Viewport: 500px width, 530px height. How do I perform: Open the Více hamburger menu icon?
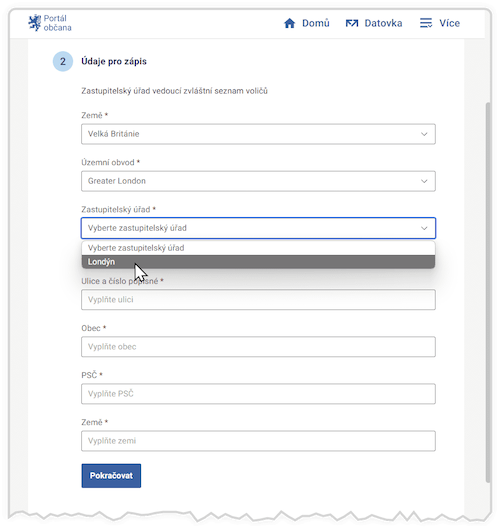[426, 23]
